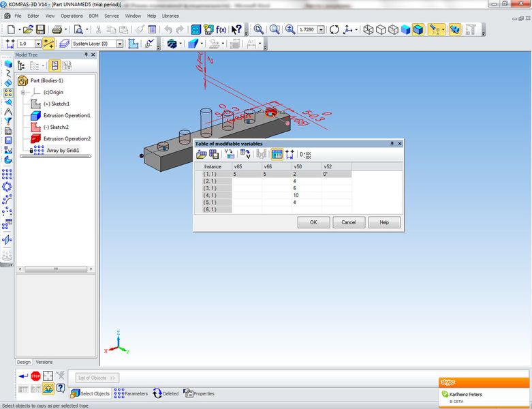Click the Undo arrow icon

(x=168, y=29)
